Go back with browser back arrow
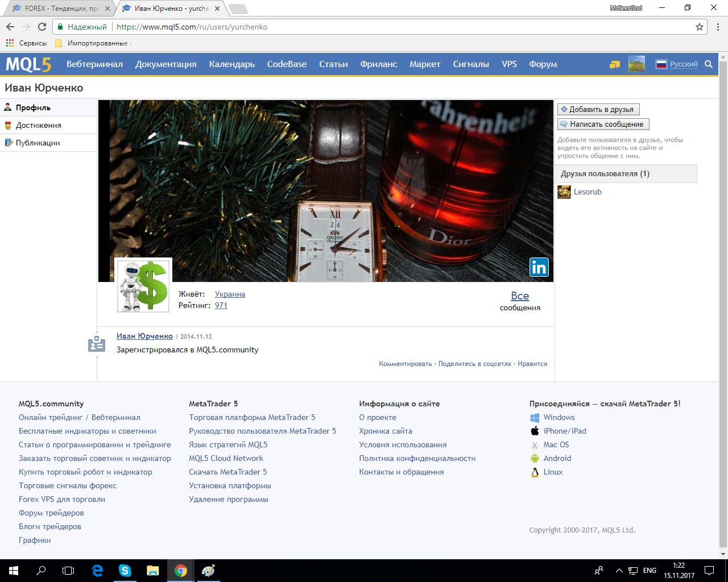The height and width of the screenshot is (582, 728). click(10, 27)
